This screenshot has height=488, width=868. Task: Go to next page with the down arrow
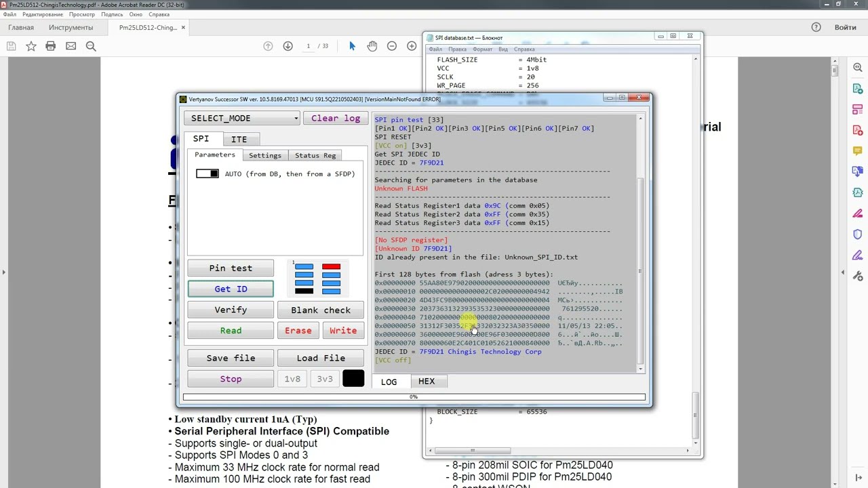point(288,46)
